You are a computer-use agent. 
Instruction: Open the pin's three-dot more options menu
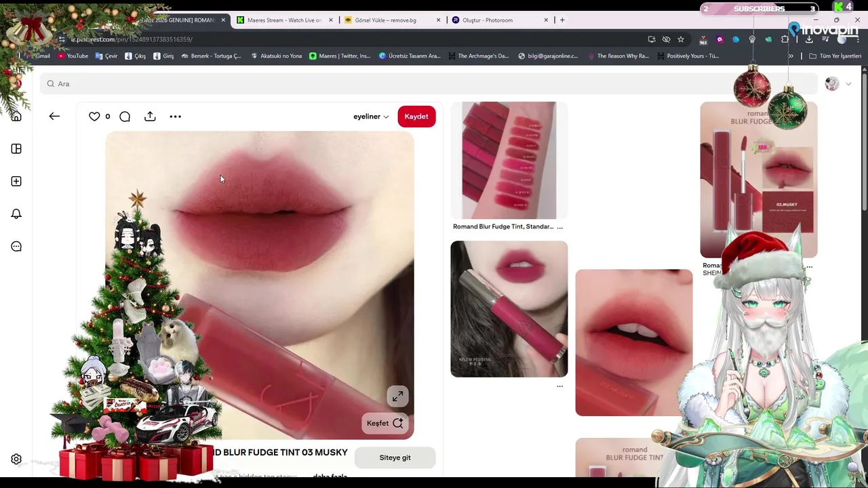tap(175, 117)
